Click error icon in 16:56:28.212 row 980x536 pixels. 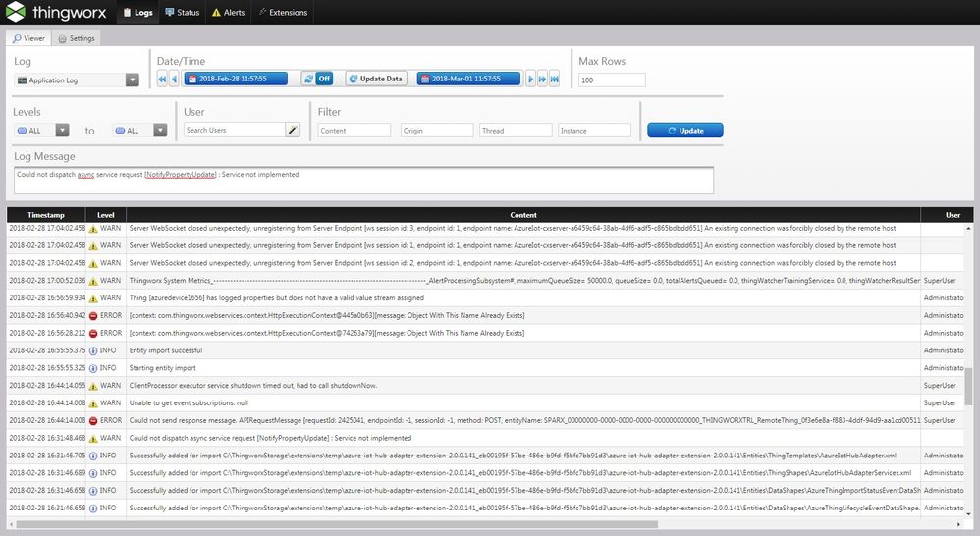(93, 334)
